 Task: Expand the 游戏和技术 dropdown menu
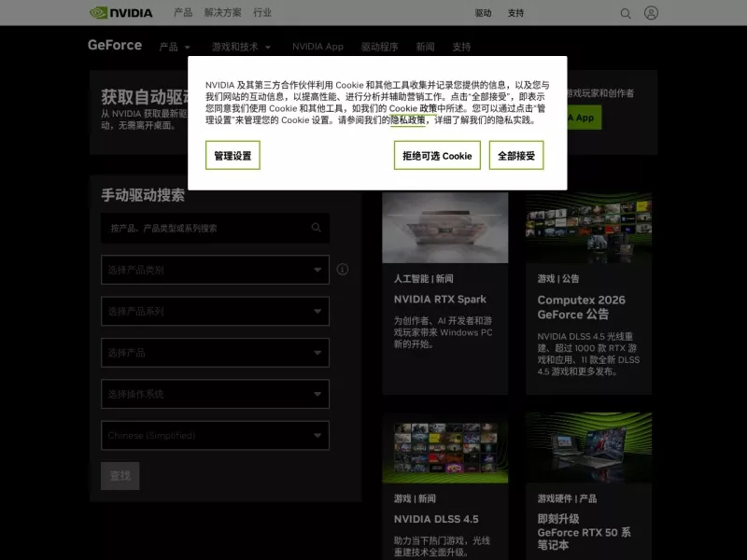pos(241,47)
